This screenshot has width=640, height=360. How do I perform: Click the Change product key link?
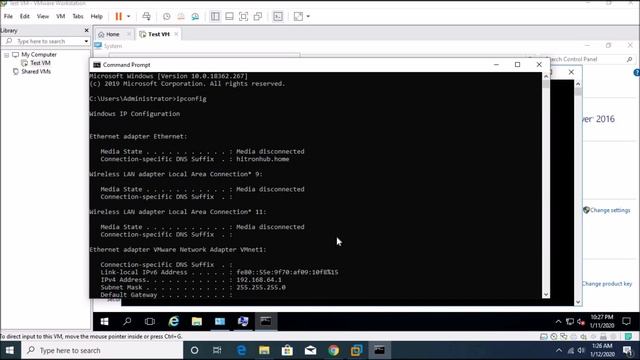pyautogui.click(x=607, y=284)
